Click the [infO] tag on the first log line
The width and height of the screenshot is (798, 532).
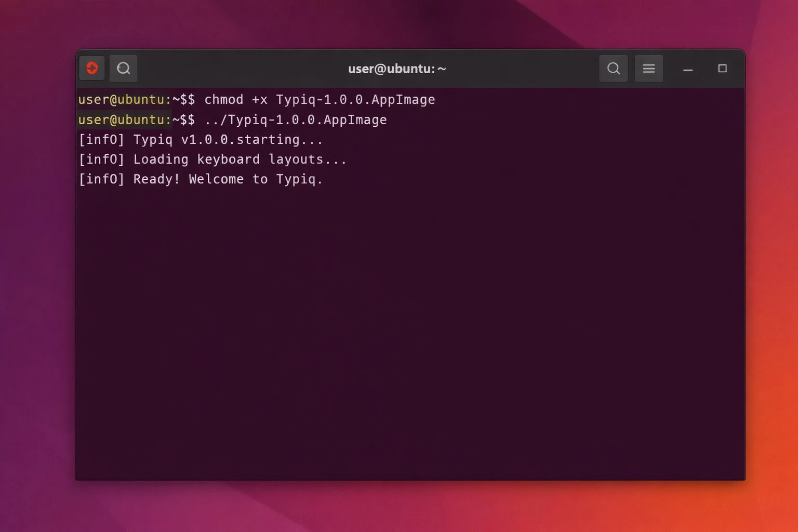click(x=101, y=139)
